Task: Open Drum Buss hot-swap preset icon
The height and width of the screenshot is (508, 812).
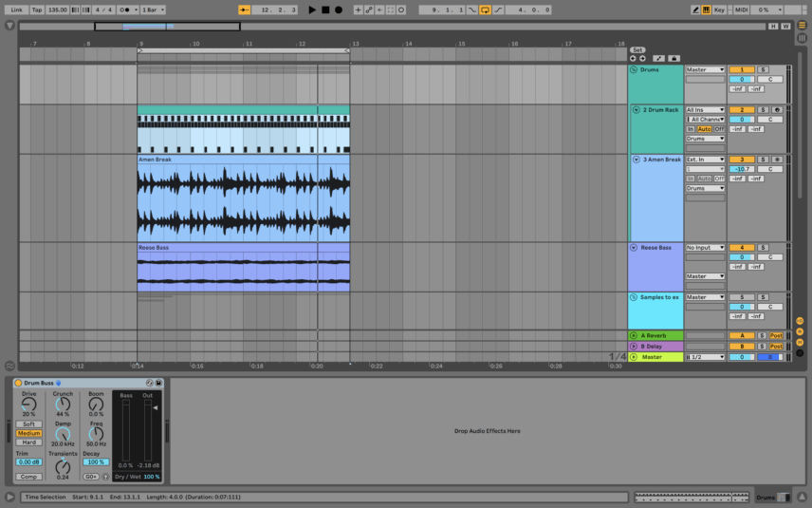Action: click(150, 383)
